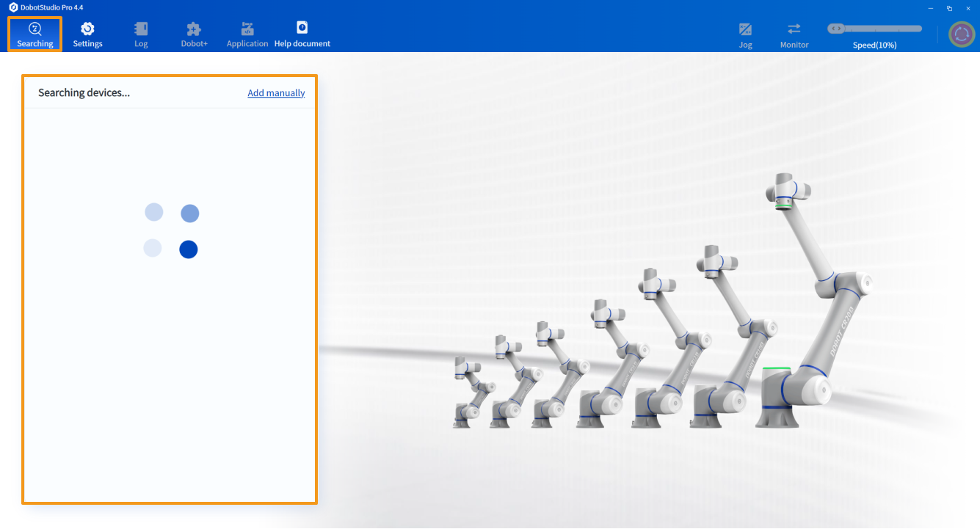Click the right arrow on the speed handle
980x529 pixels.
839,28
